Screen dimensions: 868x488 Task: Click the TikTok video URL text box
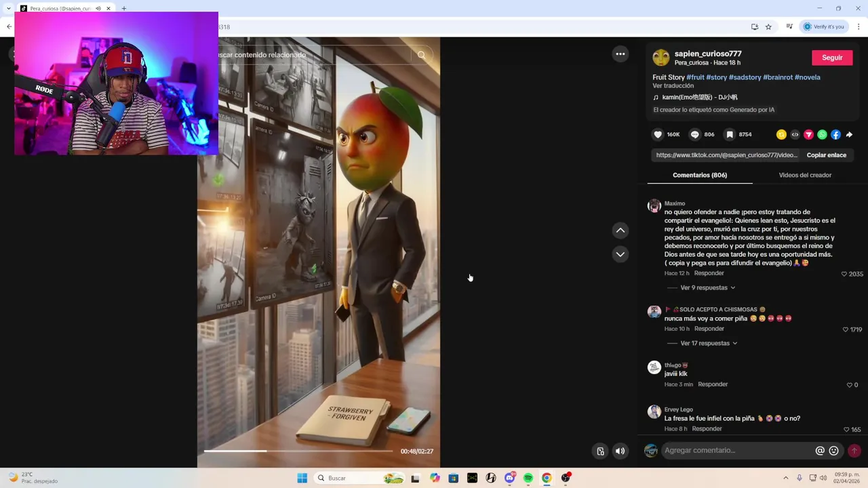726,155
